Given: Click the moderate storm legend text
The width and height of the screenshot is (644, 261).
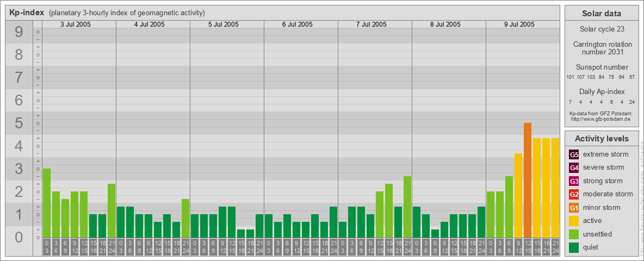Looking at the screenshot, I should (608, 194).
